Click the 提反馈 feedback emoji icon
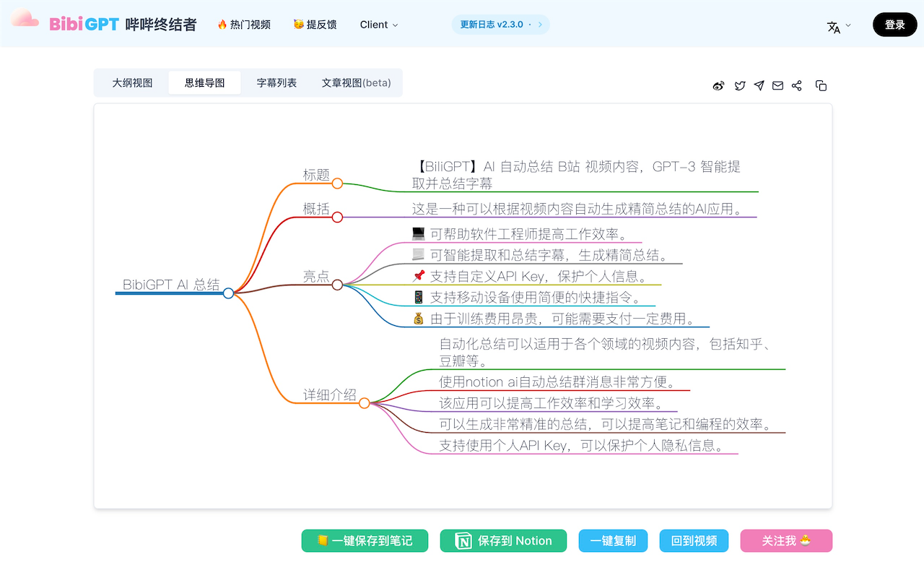 [x=298, y=24]
